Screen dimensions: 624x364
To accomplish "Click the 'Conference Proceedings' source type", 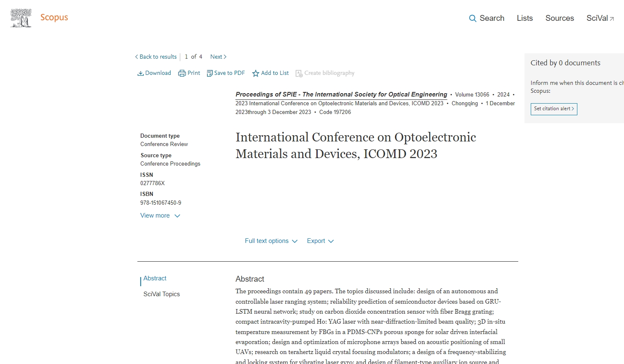I will [170, 163].
